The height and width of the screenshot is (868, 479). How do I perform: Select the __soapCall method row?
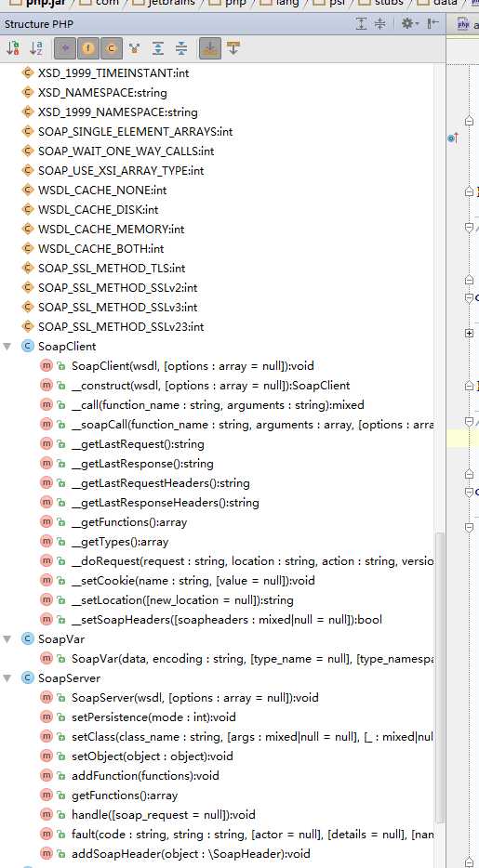coord(252,425)
